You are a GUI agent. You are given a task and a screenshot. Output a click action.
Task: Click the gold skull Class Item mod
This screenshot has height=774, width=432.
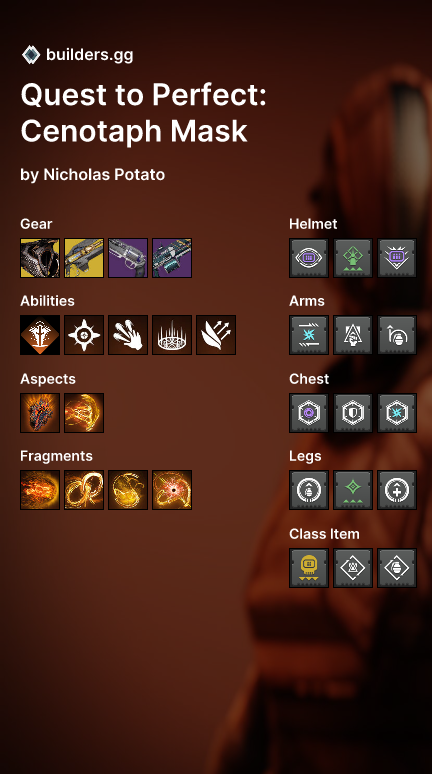(x=309, y=568)
